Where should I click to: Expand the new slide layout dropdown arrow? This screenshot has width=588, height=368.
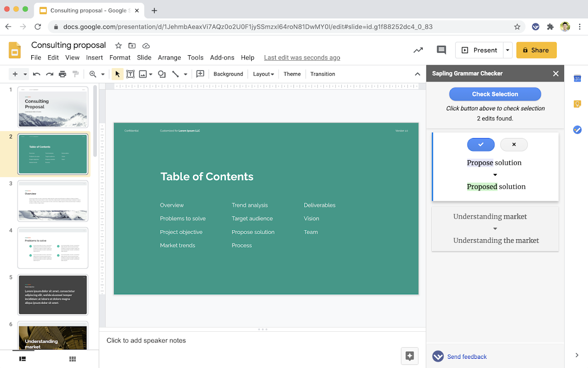point(25,74)
